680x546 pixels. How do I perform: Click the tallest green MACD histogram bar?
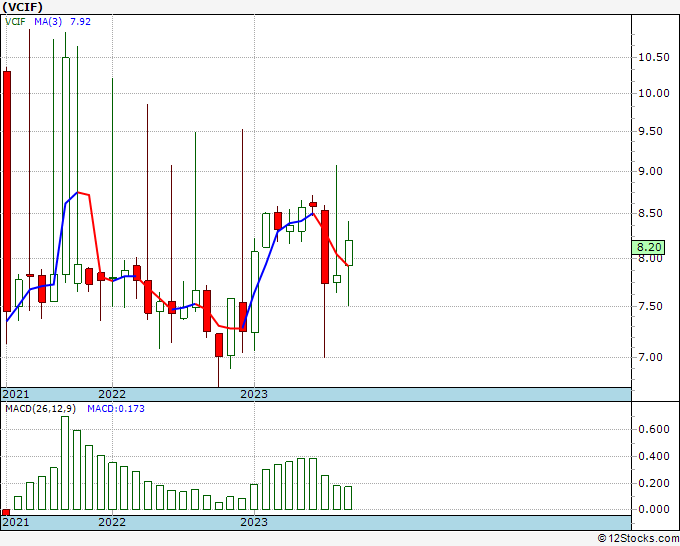point(65,463)
